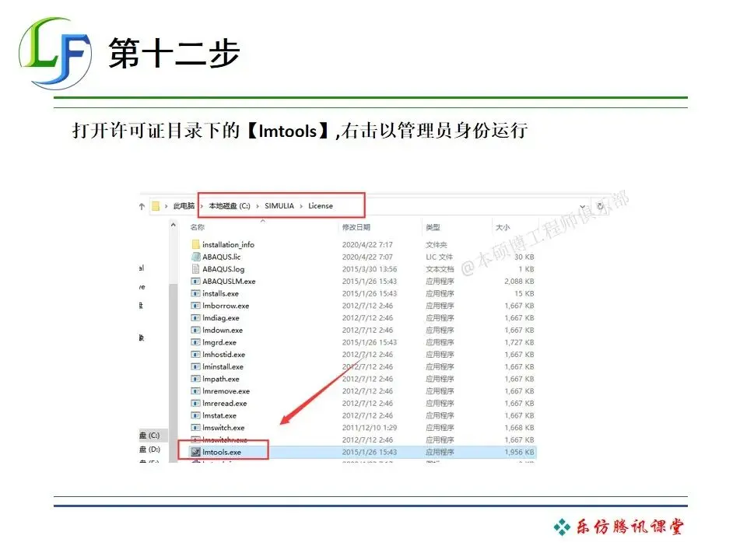Viewport: 747px width, 560px height.
Task: Click the date 2020/4/22 7:17
Action: (x=367, y=244)
